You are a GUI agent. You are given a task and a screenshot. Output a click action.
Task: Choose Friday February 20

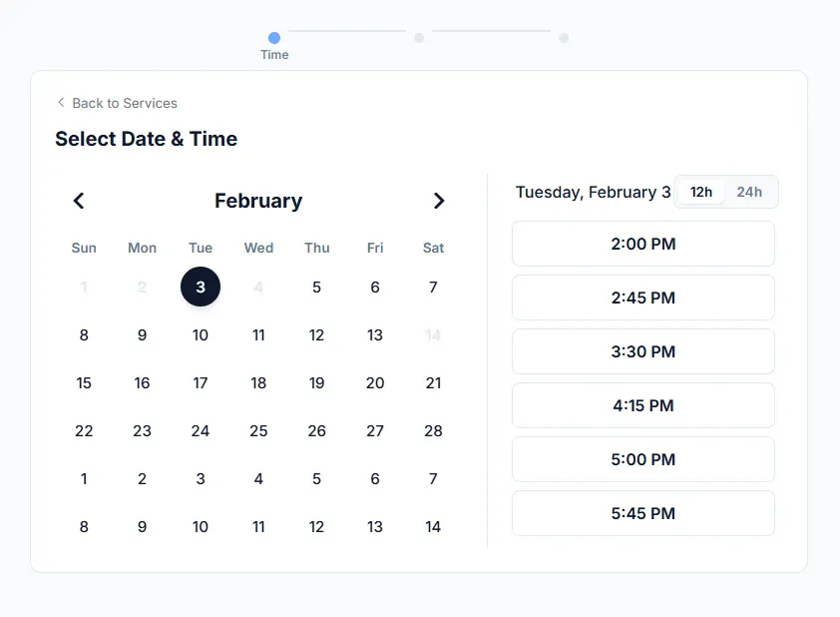(x=375, y=382)
